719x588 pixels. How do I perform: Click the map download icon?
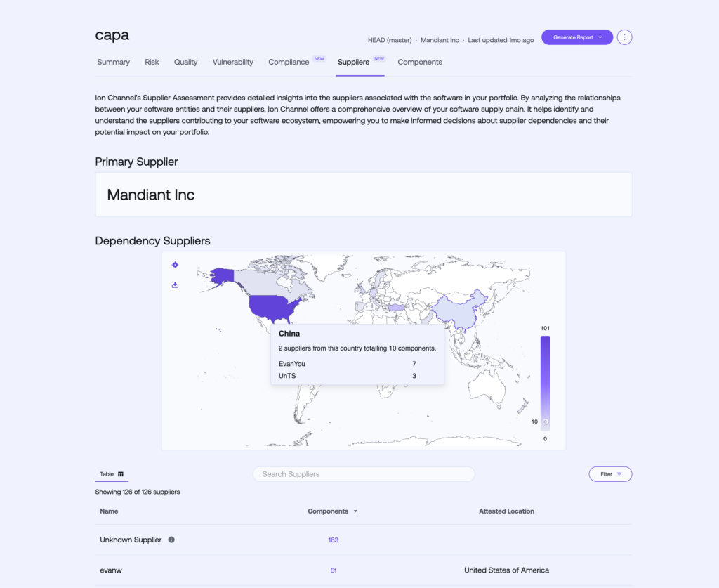[175, 285]
